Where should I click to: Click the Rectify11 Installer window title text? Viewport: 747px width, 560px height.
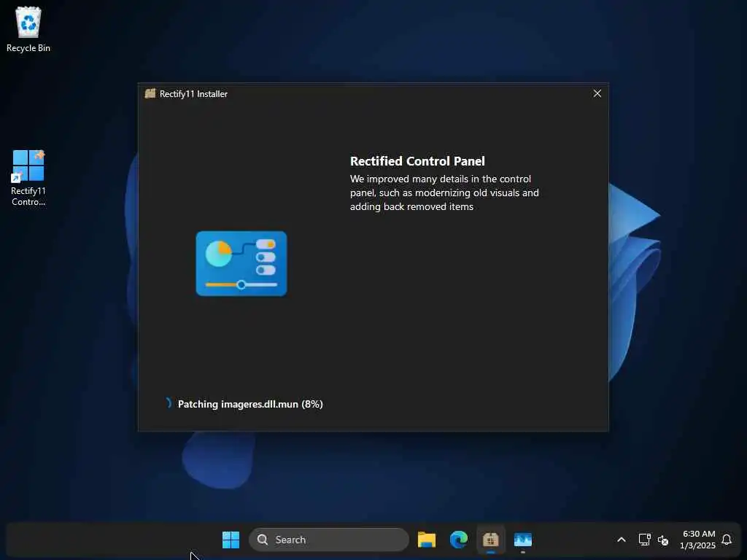click(193, 94)
